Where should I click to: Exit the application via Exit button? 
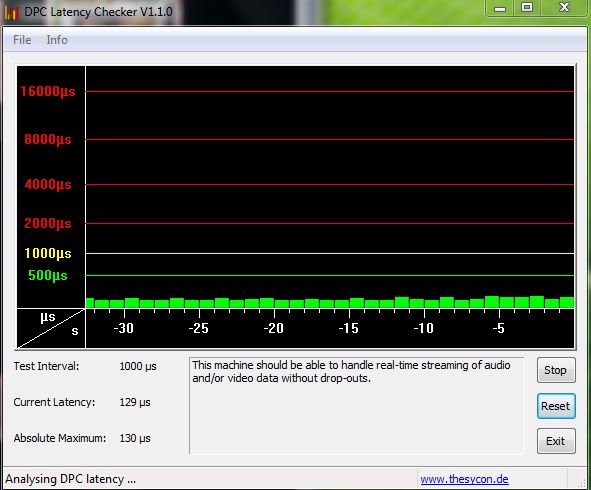[556, 441]
